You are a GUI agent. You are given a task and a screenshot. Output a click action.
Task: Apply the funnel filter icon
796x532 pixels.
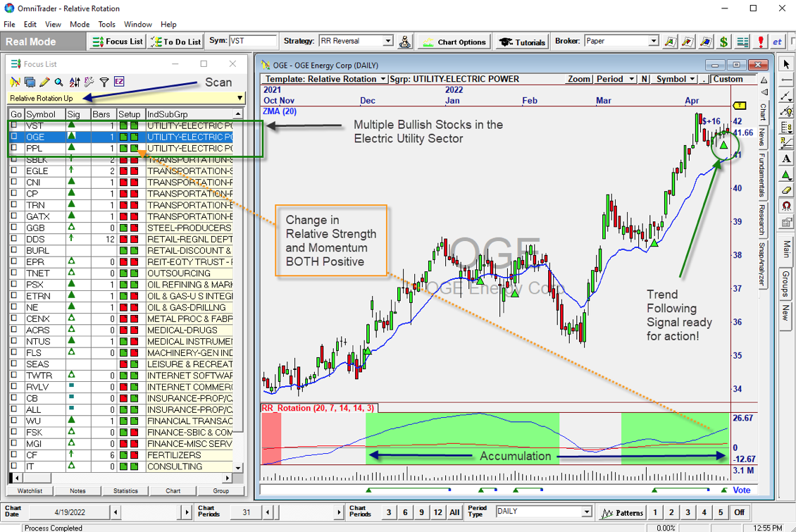[104, 82]
